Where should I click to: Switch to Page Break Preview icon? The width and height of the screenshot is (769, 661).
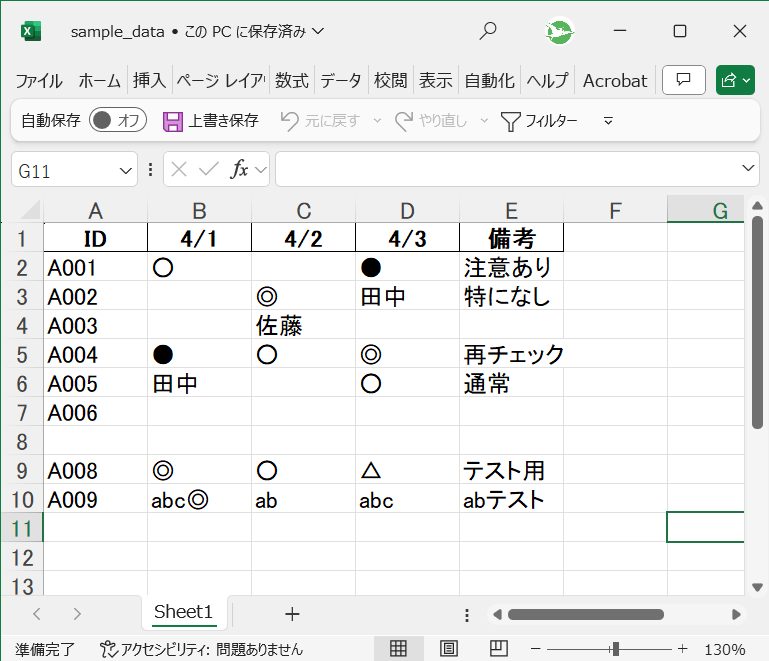point(499,648)
